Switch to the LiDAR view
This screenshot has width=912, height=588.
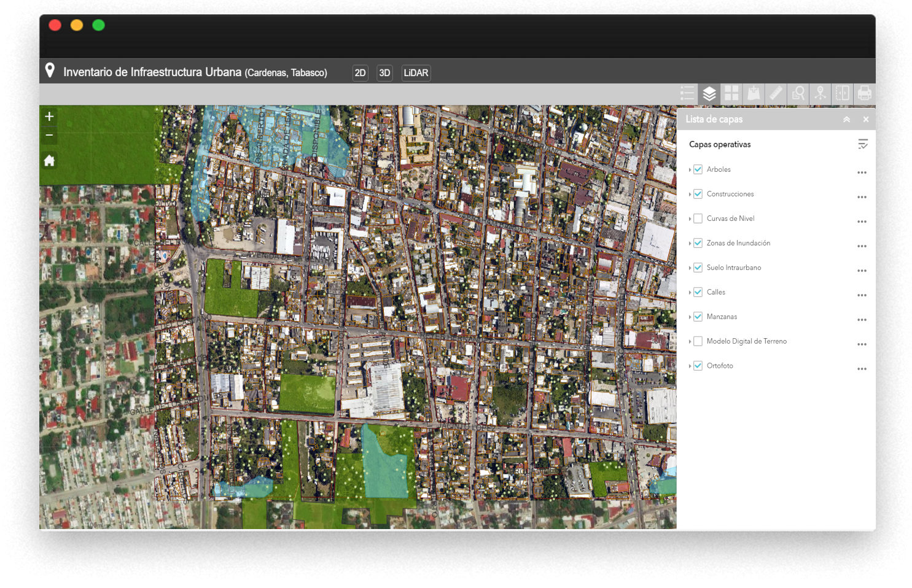click(x=416, y=73)
